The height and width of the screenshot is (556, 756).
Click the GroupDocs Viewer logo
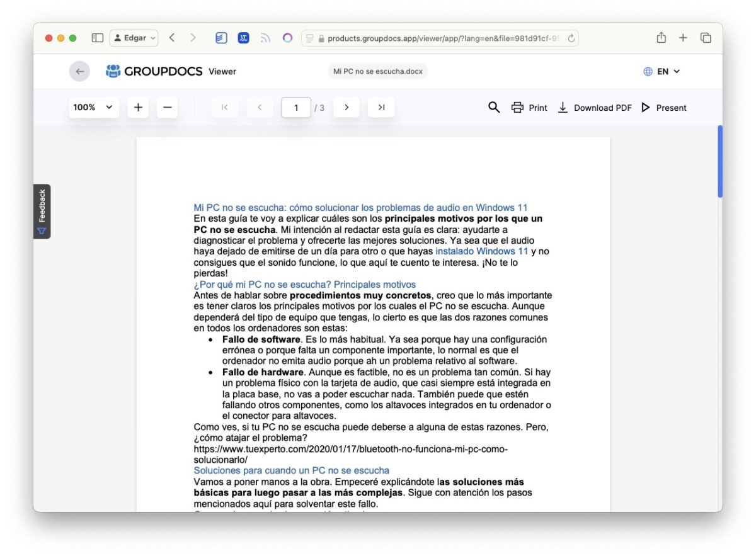click(x=171, y=71)
